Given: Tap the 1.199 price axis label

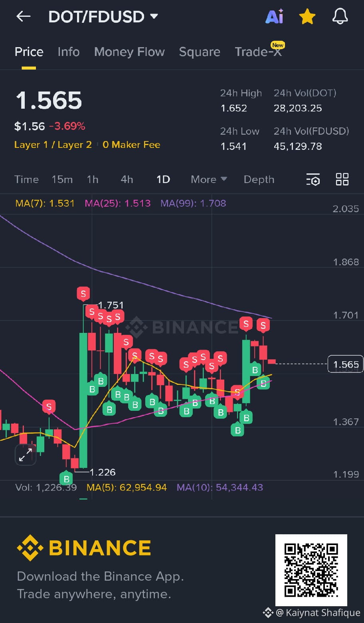Looking at the screenshot, I should (x=346, y=474).
